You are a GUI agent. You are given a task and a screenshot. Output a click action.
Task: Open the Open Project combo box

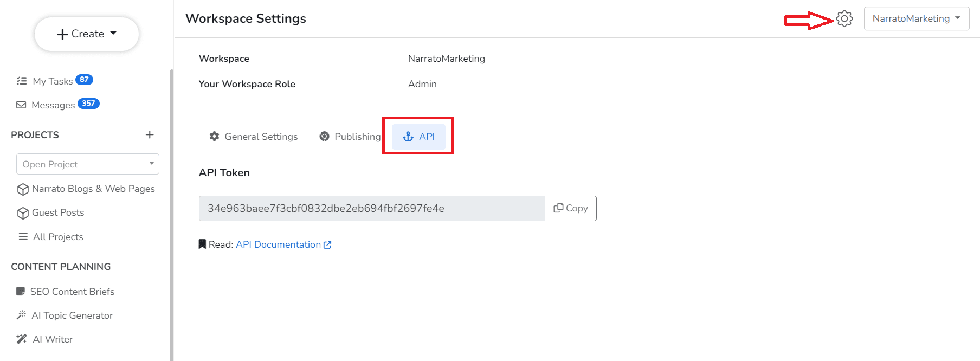click(88, 164)
